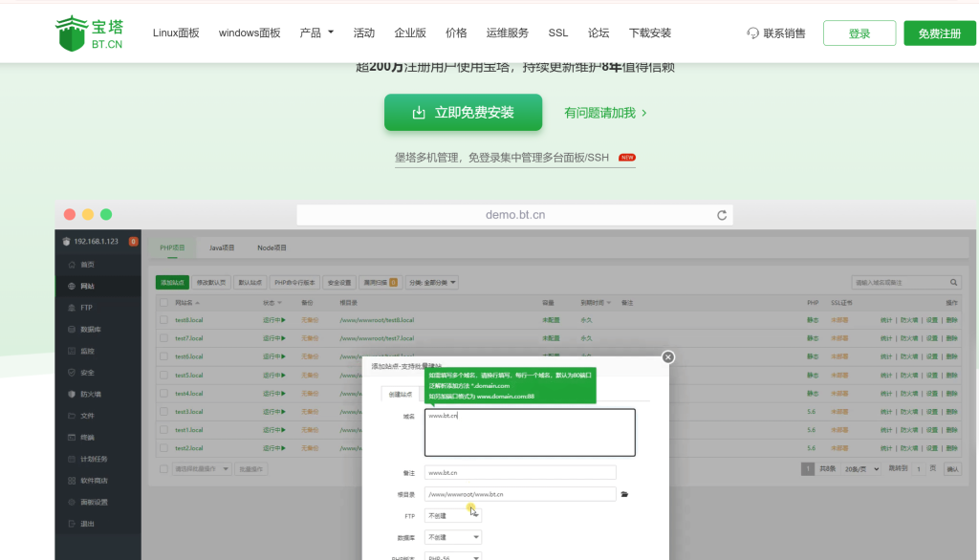The height and width of the screenshot is (560, 979).
Task: Click the 立即免费安装 button
Action: coord(463,113)
